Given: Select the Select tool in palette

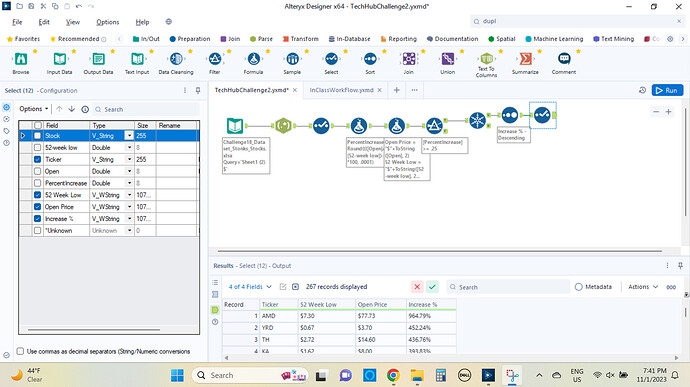Looking at the screenshot, I should pyautogui.click(x=331, y=59).
